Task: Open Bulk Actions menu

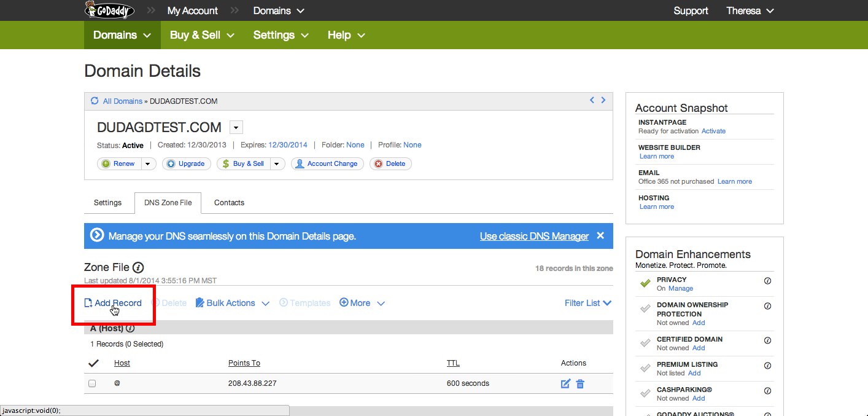Action: click(x=232, y=303)
